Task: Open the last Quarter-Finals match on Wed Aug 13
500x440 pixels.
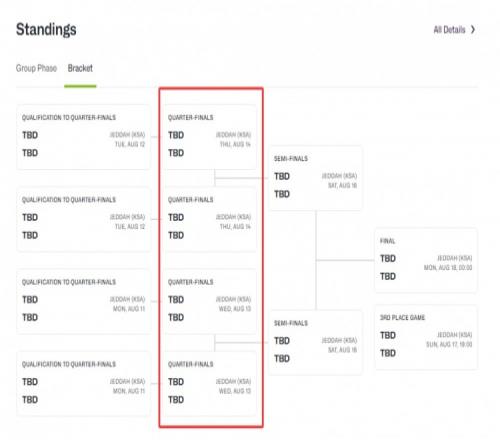Action: click(211, 384)
